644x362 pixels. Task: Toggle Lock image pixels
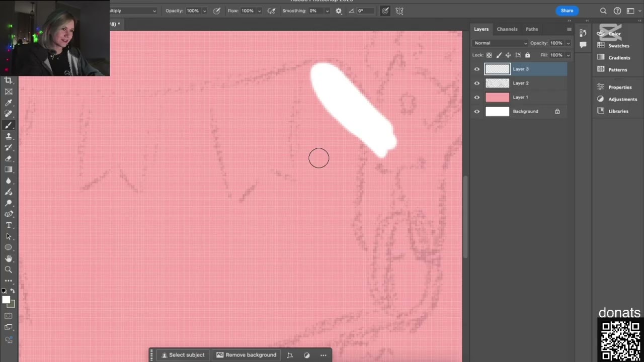point(499,55)
